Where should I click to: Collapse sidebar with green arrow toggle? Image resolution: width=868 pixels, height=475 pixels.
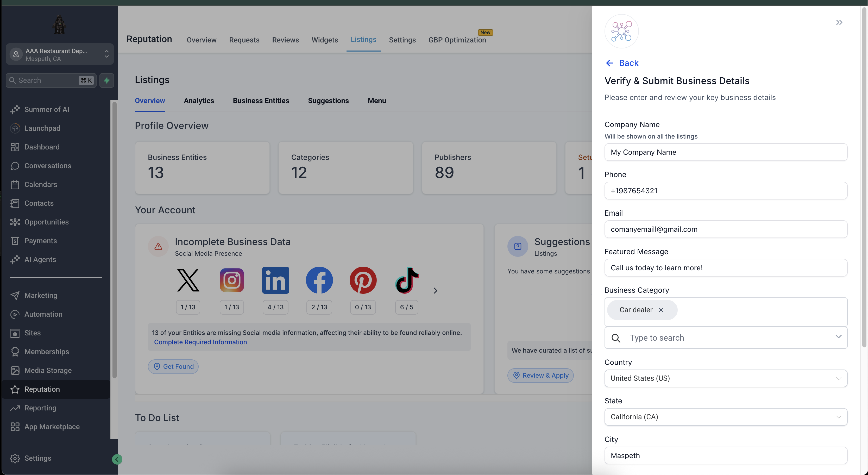click(117, 459)
